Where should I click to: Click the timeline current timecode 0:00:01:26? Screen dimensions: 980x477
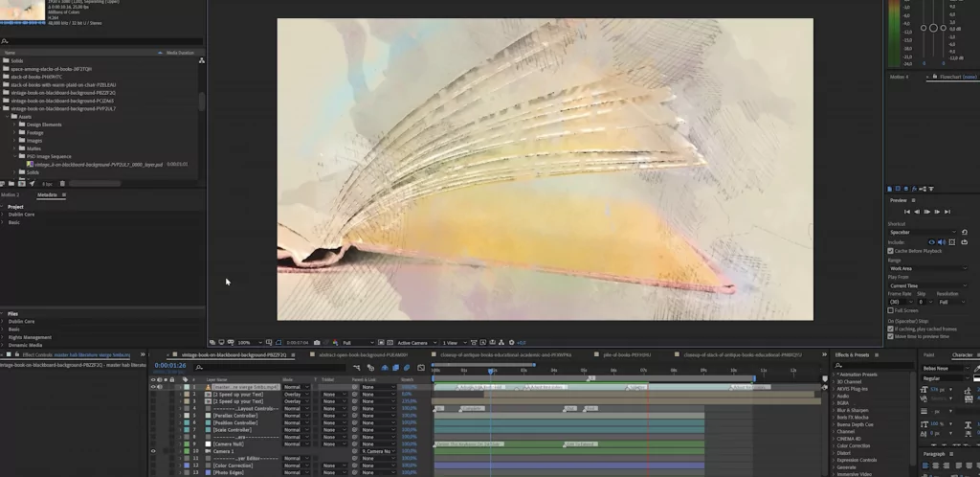[170, 365]
